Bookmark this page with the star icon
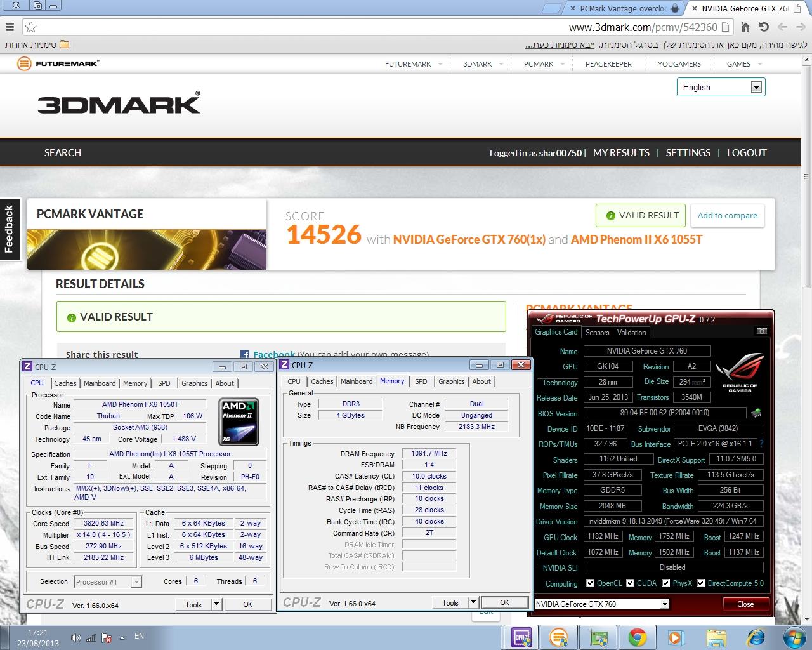The height and width of the screenshot is (650, 812). tap(30, 27)
